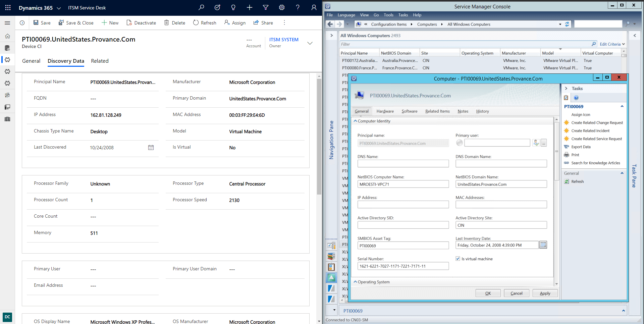Image resolution: width=644 pixels, height=324 pixels.
Task: Go to Home in the Dynamics sidebar
Action: (7, 36)
